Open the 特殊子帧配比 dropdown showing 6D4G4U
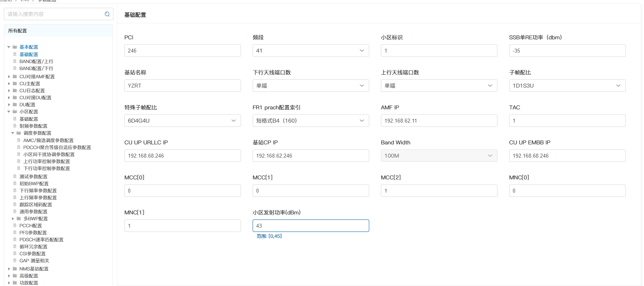644x286 pixels. click(x=182, y=121)
